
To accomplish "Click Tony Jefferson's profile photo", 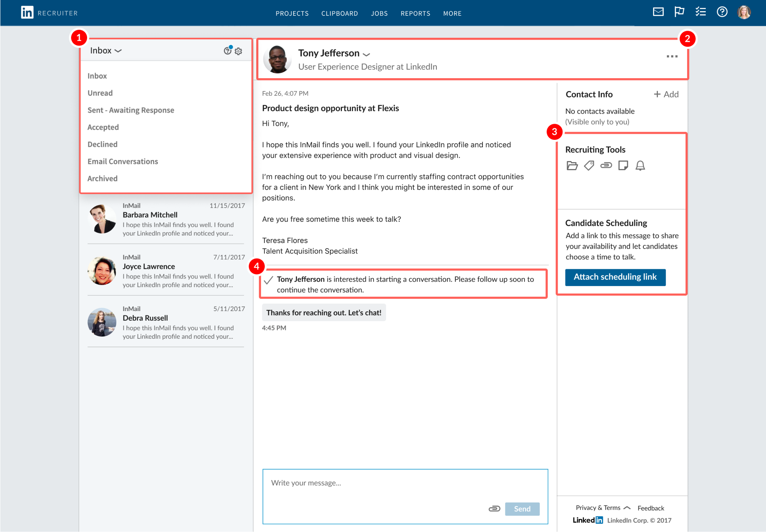I will pyautogui.click(x=278, y=59).
